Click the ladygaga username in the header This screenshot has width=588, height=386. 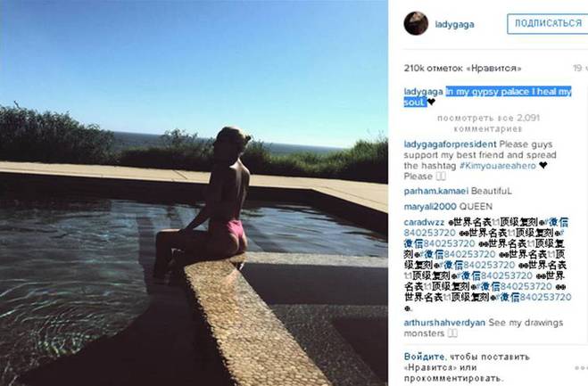[x=454, y=25]
